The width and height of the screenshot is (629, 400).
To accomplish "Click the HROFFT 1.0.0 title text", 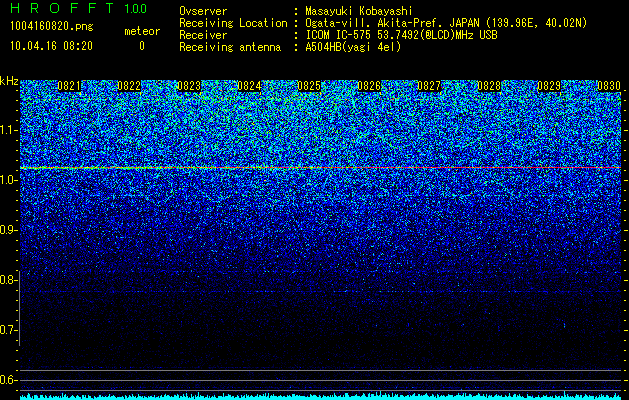I will [79, 8].
